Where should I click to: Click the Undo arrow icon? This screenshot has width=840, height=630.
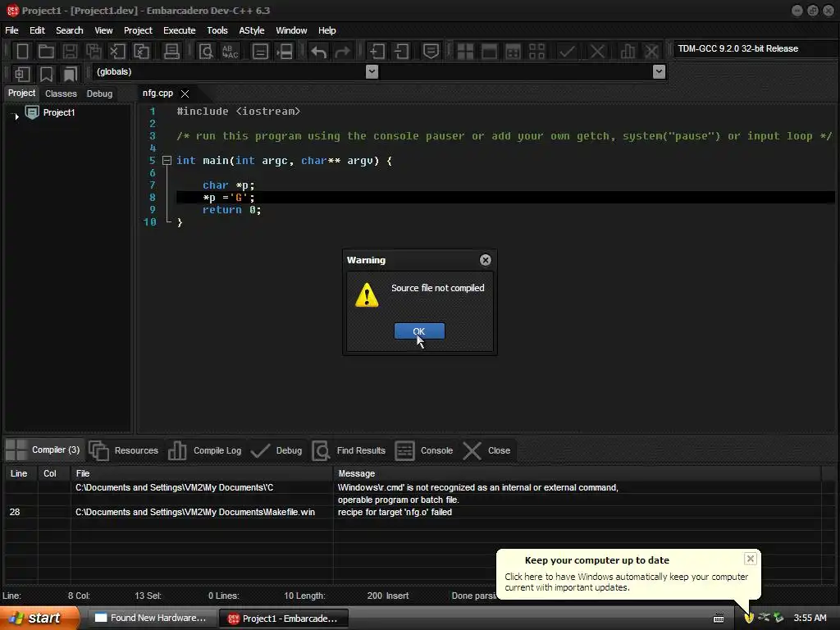319,52
